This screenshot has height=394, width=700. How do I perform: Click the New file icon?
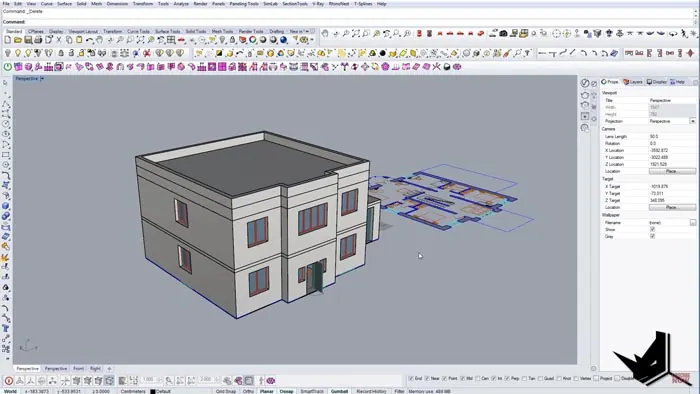(8, 40)
